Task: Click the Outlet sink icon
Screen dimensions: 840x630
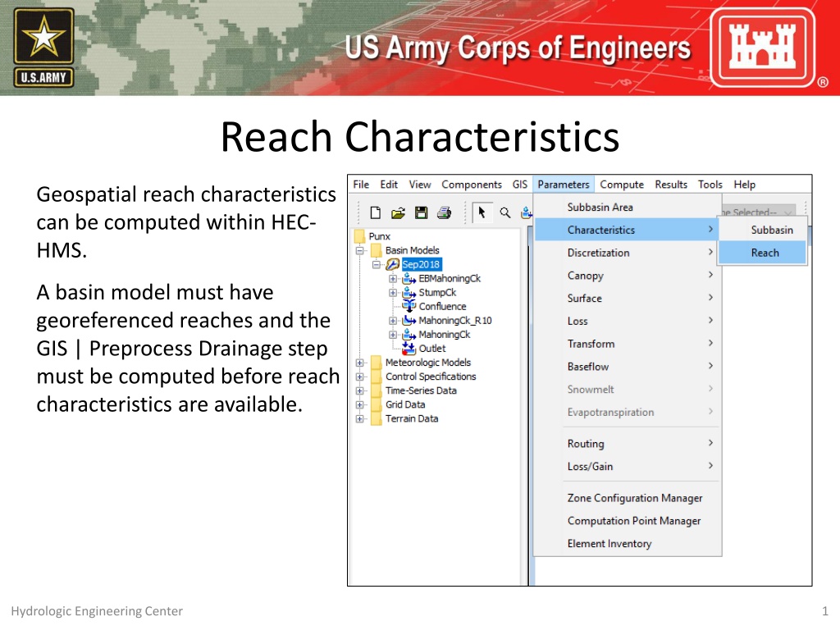Action: [x=409, y=348]
